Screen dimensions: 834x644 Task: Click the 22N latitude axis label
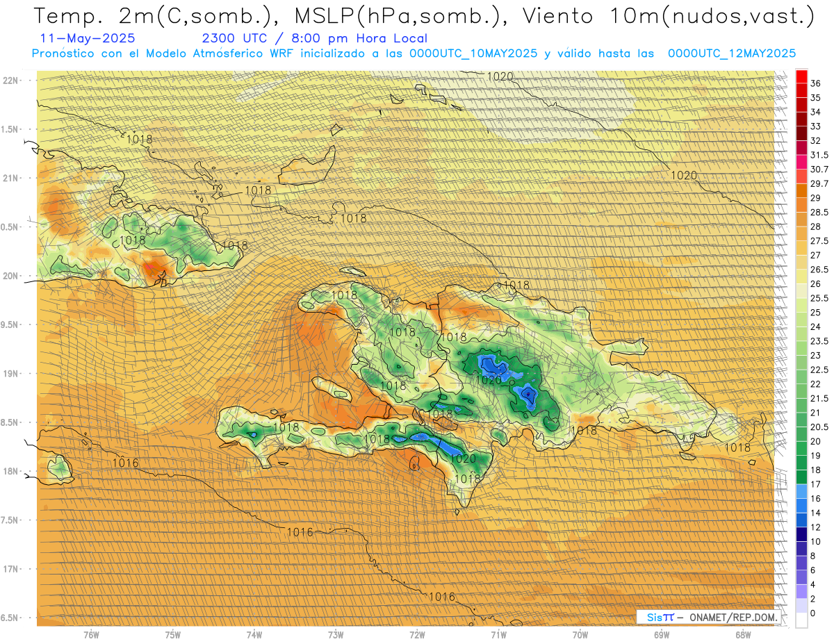click(x=10, y=81)
